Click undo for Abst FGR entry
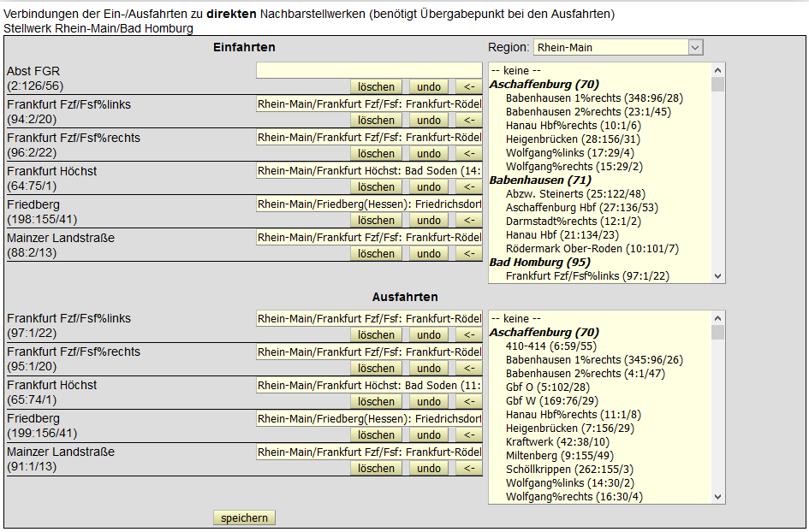The image size is (809, 532). coord(429,86)
